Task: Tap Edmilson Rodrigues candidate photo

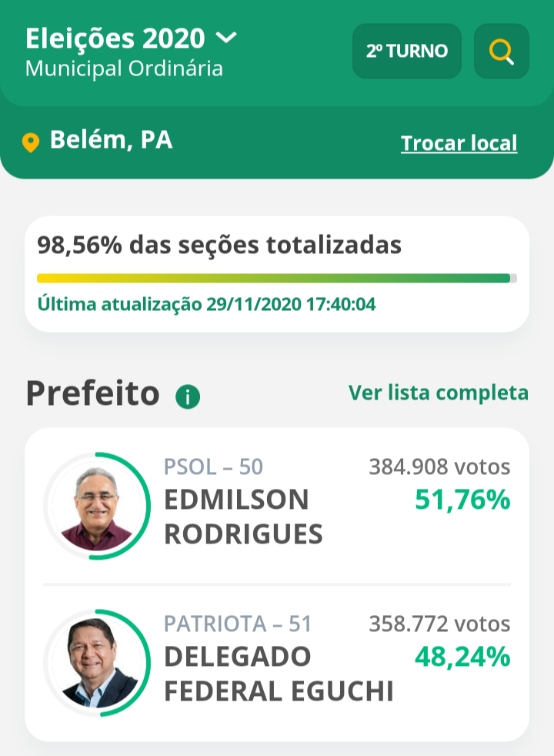Action: [x=97, y=507]
